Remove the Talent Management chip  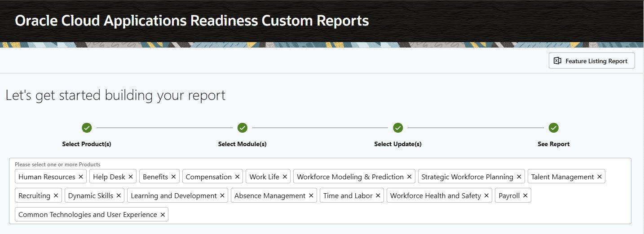(600, 177)
